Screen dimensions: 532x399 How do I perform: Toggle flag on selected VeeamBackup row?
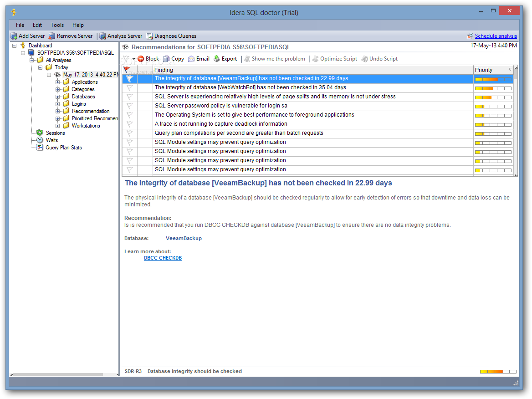(130, 79)
